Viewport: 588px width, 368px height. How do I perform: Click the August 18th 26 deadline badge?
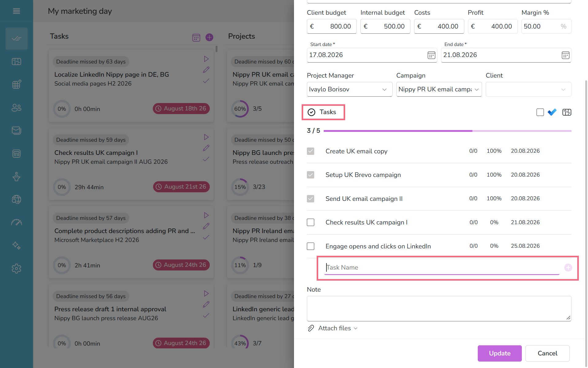181,109
